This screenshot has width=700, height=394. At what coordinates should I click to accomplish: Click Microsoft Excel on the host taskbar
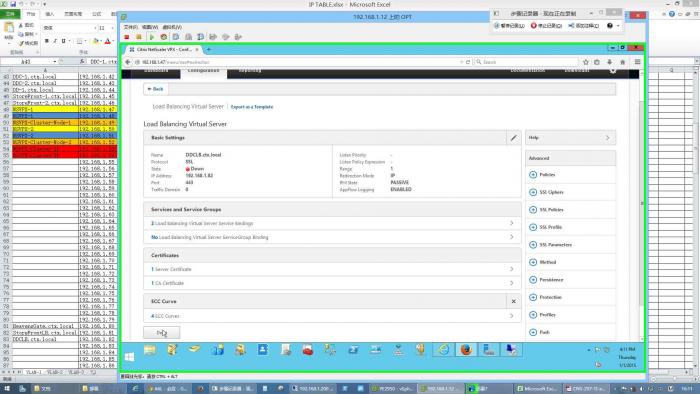point(537,389)
